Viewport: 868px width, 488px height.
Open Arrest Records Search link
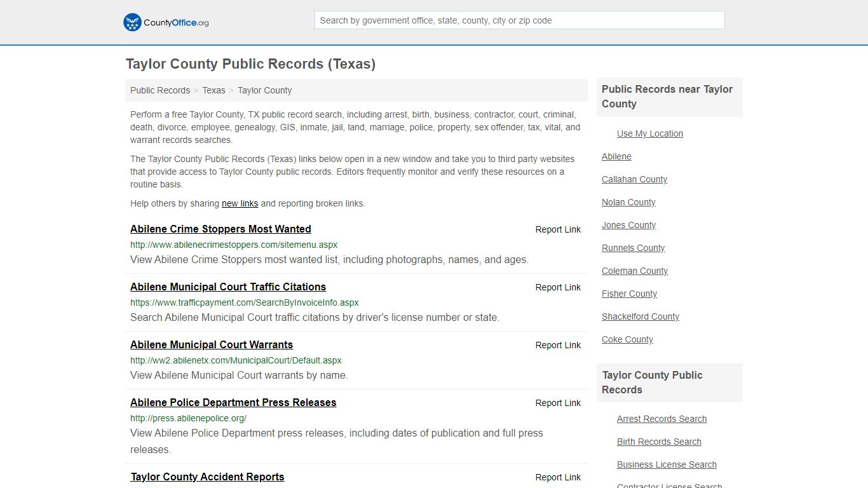tap(661, 419)
